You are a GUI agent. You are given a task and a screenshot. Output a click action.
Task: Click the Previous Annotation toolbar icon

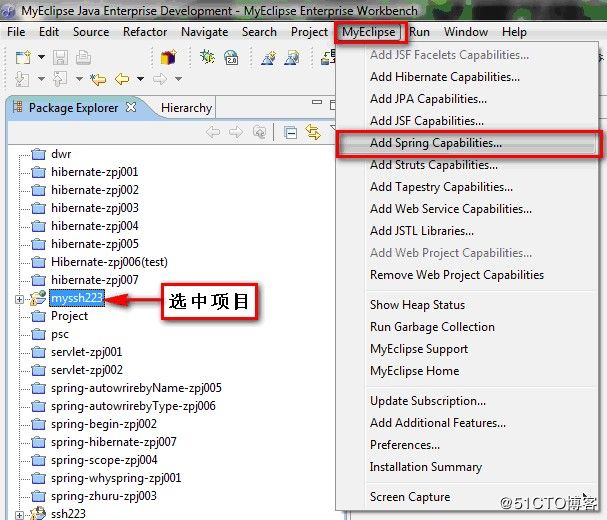coord(60,79)
